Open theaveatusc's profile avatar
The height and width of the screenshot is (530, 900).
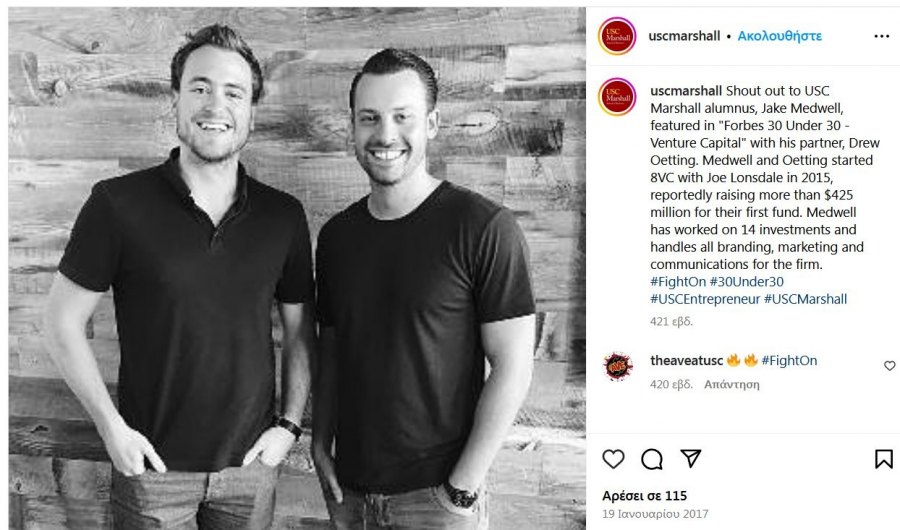[618, 366]
